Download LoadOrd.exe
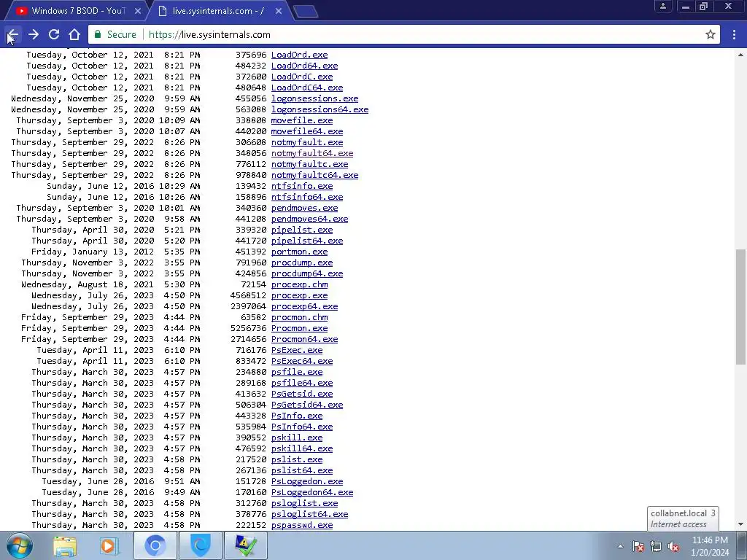Screen dimensions: 747x560 299,55
